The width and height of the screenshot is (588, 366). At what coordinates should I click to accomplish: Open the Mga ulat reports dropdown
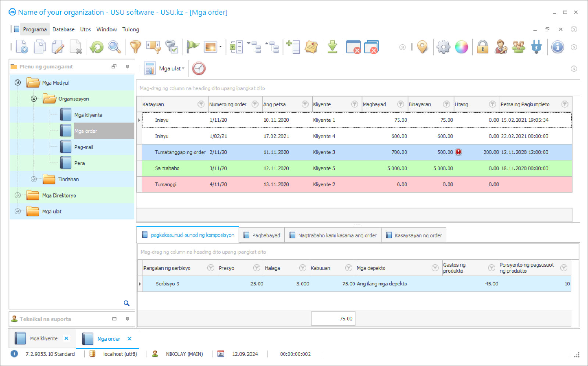(x=172, y=68)
